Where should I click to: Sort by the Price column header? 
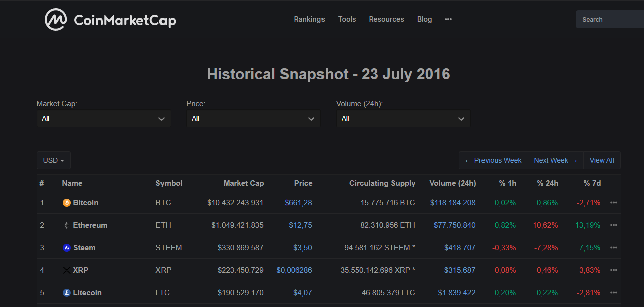(303, 183)
